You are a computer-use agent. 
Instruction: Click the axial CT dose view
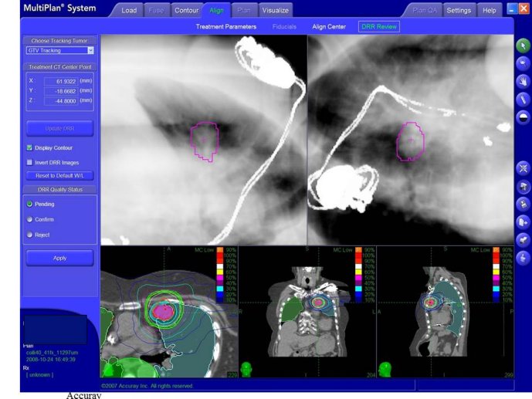pos(169,312)
